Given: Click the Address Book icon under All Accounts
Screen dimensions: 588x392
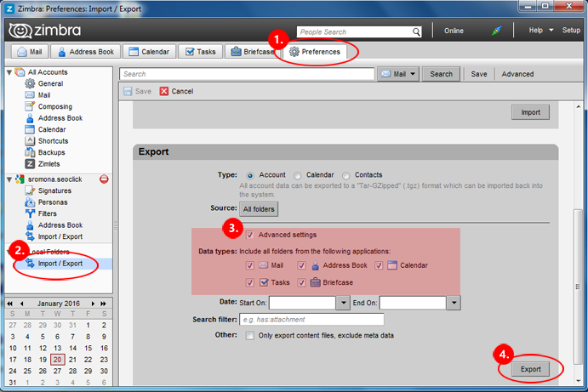Looking at the screenshot, I should pyautogui.click(x=30, y=118).
